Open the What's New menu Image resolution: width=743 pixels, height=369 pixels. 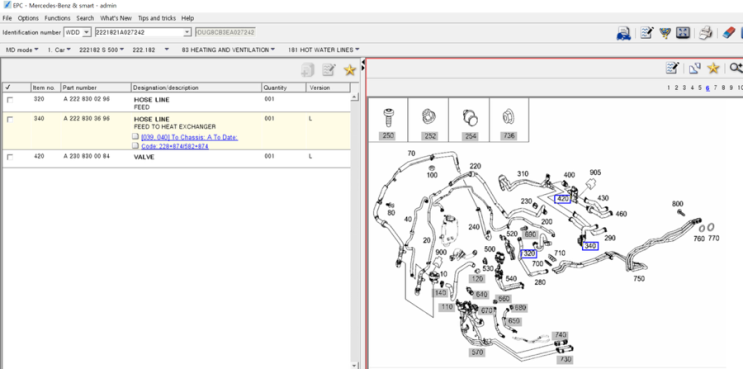[116, 18]
